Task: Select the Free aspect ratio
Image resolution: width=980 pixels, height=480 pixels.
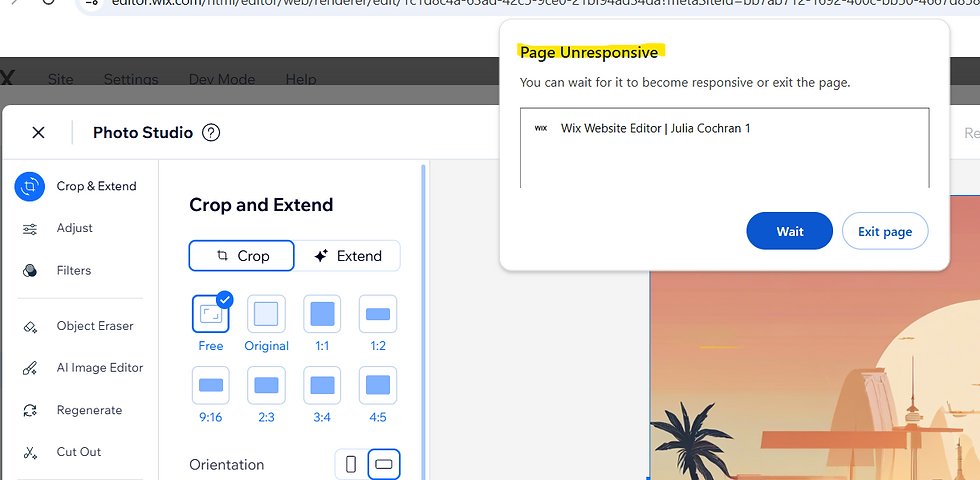Action: coord(211,314)
